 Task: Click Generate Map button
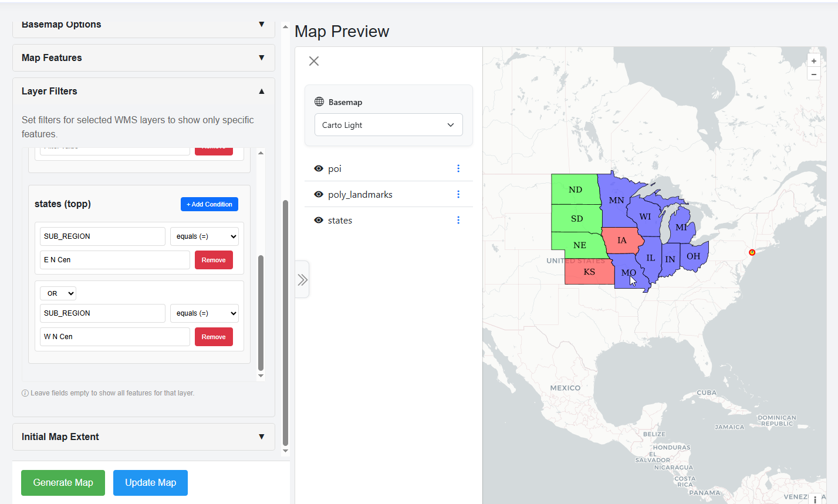[x=63, y=483]
